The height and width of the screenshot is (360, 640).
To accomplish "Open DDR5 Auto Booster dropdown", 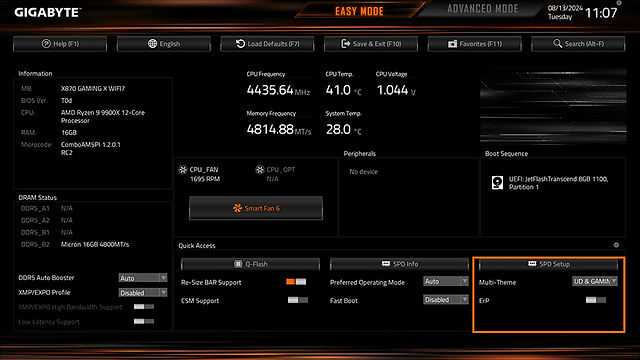I will tap(142, 278).
